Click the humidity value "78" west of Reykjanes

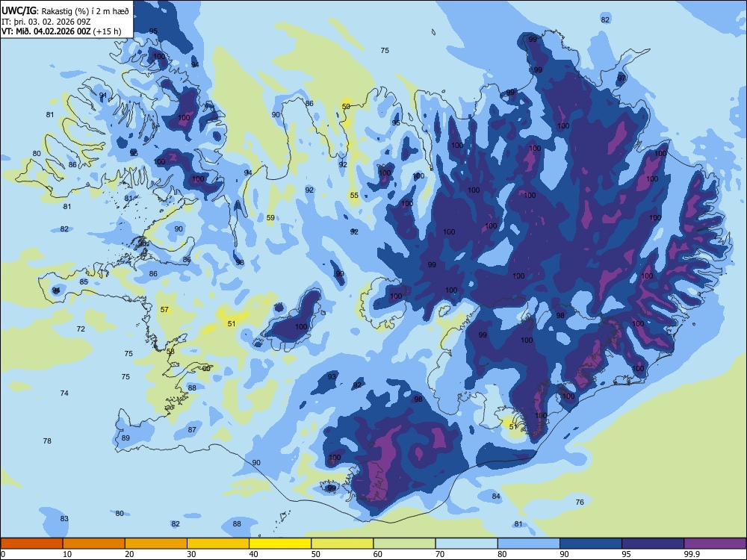click(x=47, y=441)
